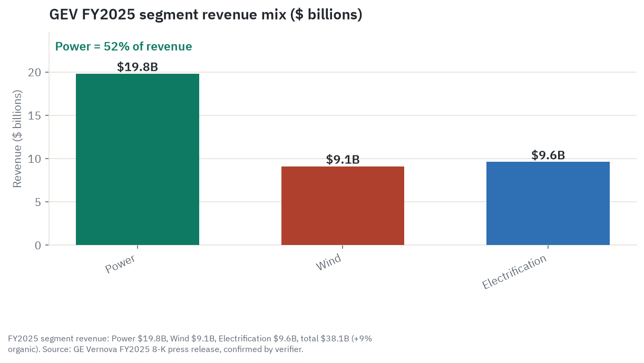Click the red Wind revenue bar
Viewport: 644px width, 363px height.
coord(343,205)
